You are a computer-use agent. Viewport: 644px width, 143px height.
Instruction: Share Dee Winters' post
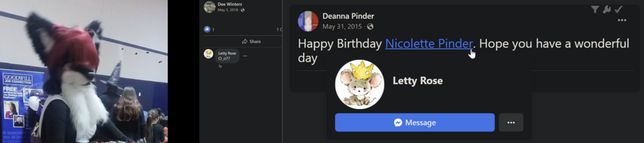(x=251, y=41)
